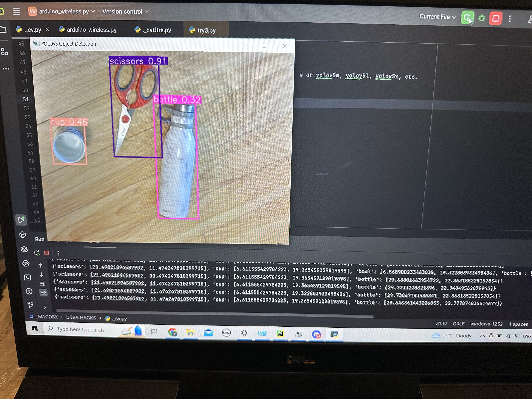
Task: Stop the running script with red button
Action: 495,18
